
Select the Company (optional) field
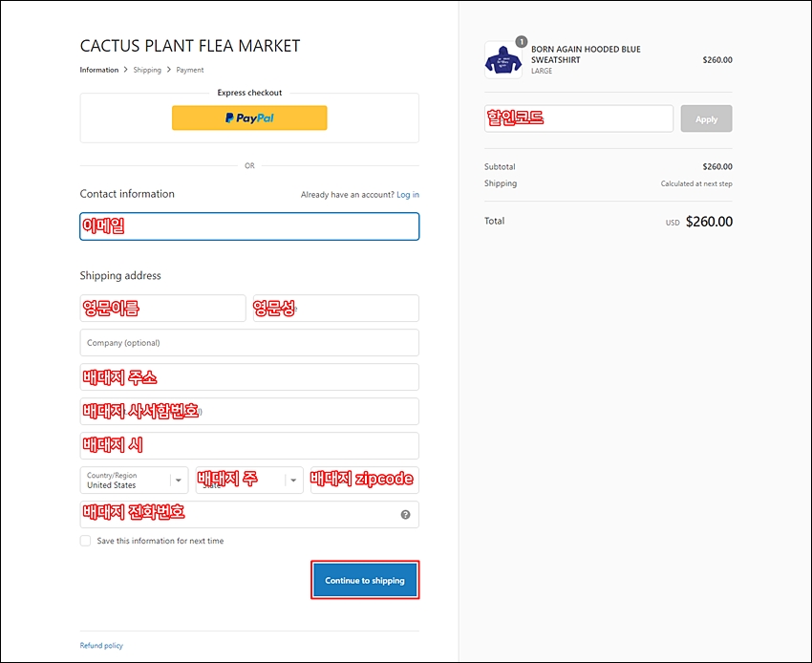[x=249, y=342]
